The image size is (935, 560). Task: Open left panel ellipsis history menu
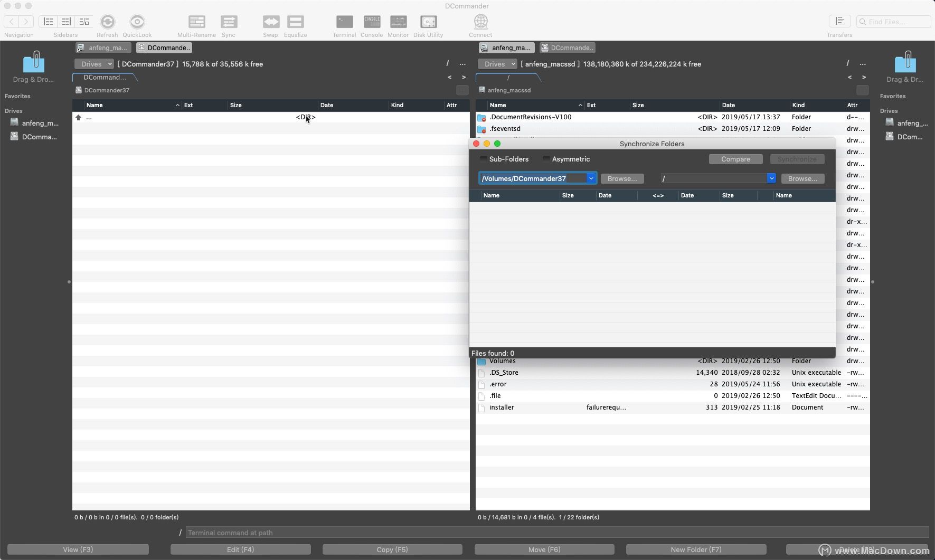462,64
